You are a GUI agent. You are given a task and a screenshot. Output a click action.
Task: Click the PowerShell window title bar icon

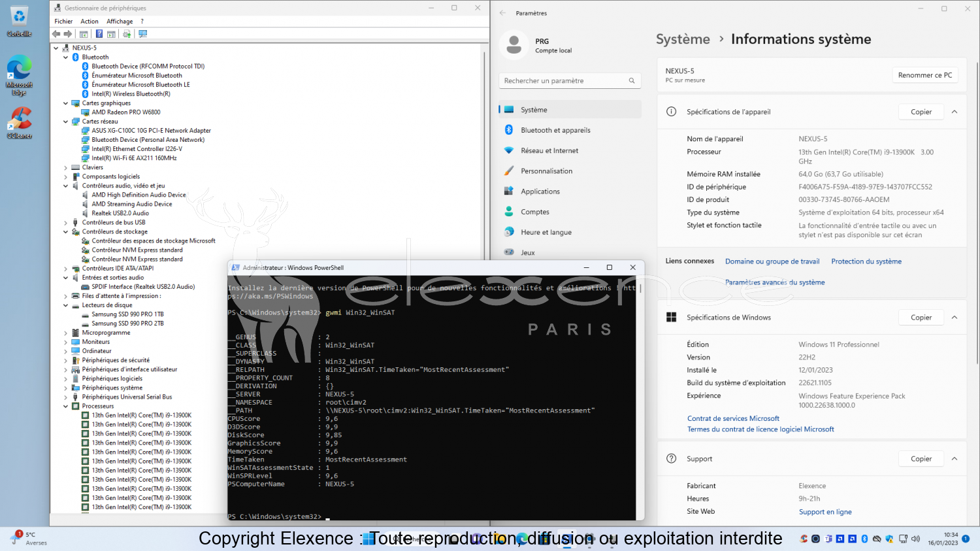[235, 267]
